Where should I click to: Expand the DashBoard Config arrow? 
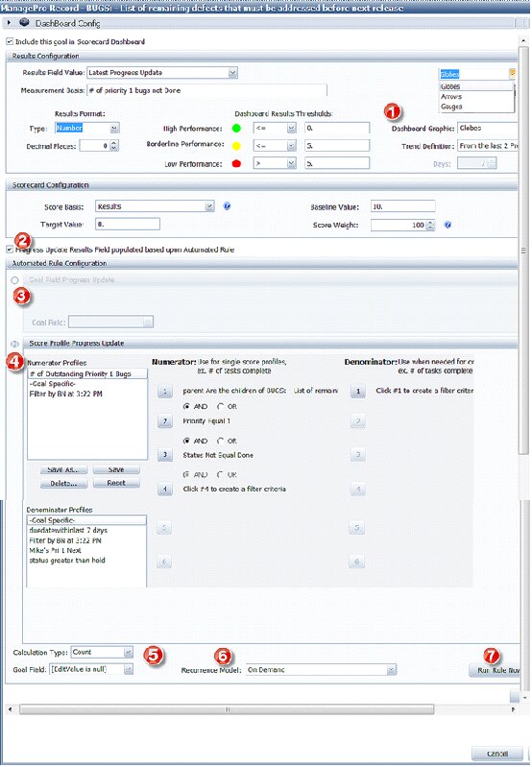[9, 22]
